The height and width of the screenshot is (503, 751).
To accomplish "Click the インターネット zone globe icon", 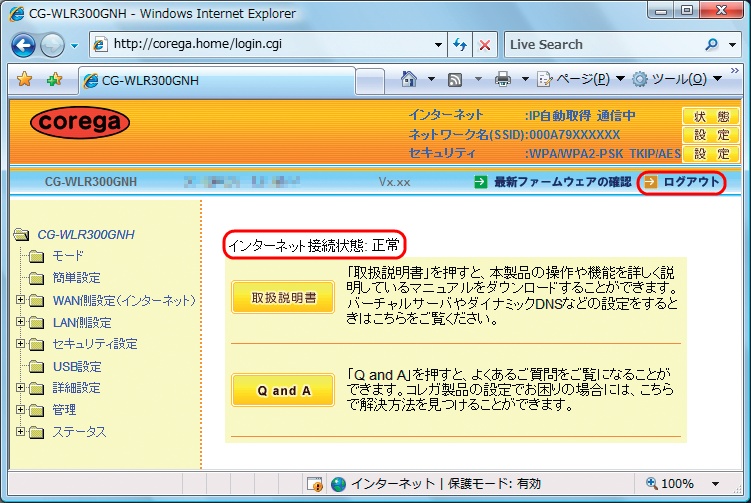I will [x=338, y=484].
